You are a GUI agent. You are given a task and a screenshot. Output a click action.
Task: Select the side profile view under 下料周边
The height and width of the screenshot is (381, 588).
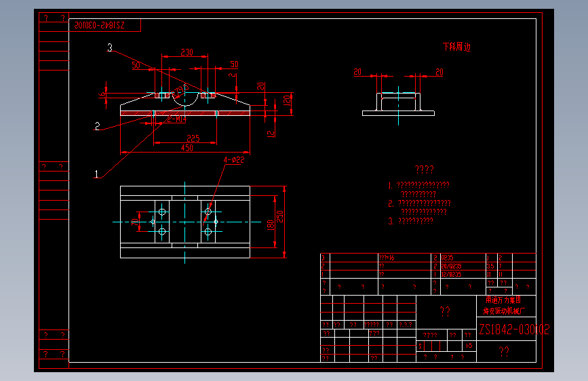point(398,102)
